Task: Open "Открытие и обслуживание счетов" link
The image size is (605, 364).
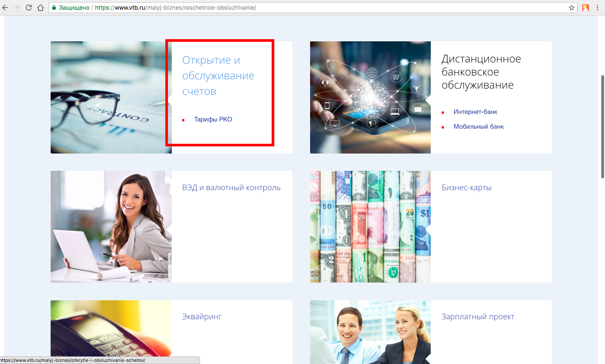Action: [x=218, y=76]
